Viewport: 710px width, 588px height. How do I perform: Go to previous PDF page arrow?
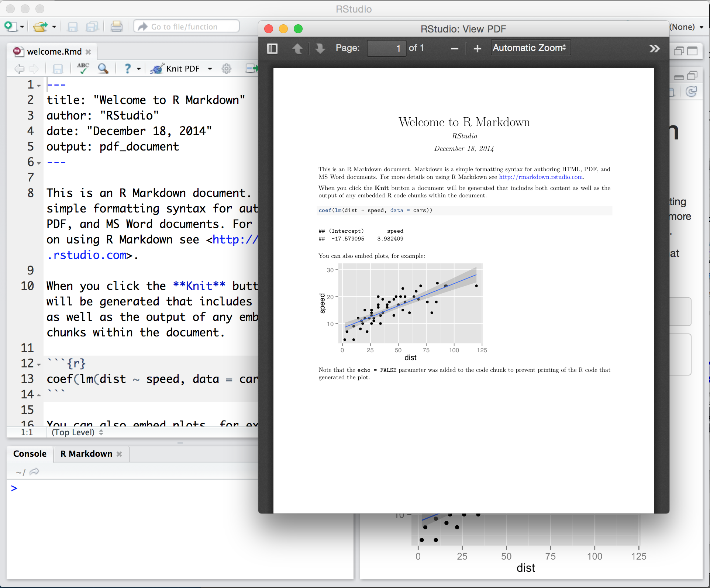[x=297, y=49]
